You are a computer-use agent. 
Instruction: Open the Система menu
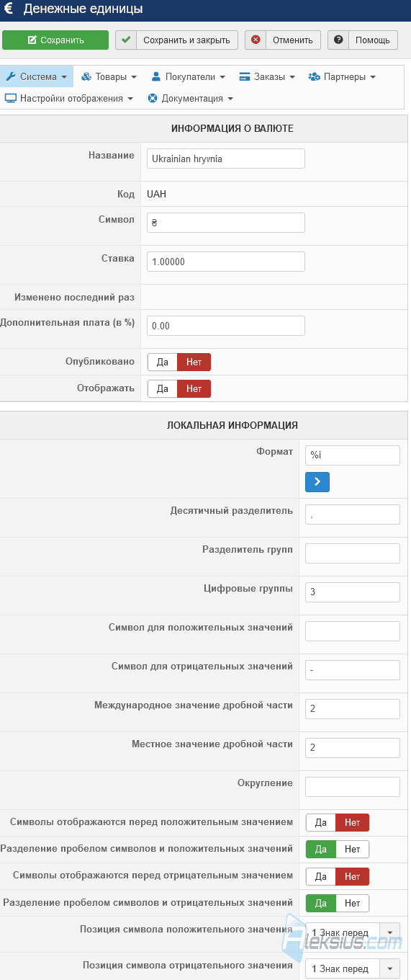[x=37, y=76]
